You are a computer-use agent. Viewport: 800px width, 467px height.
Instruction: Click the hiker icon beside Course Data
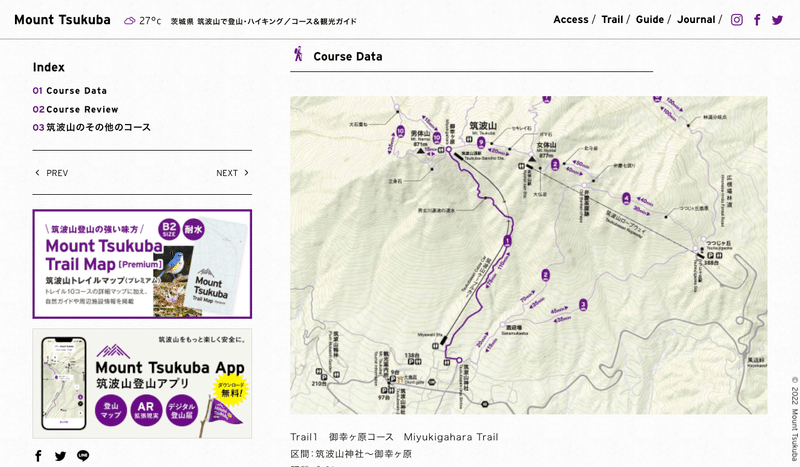(298, 54)
